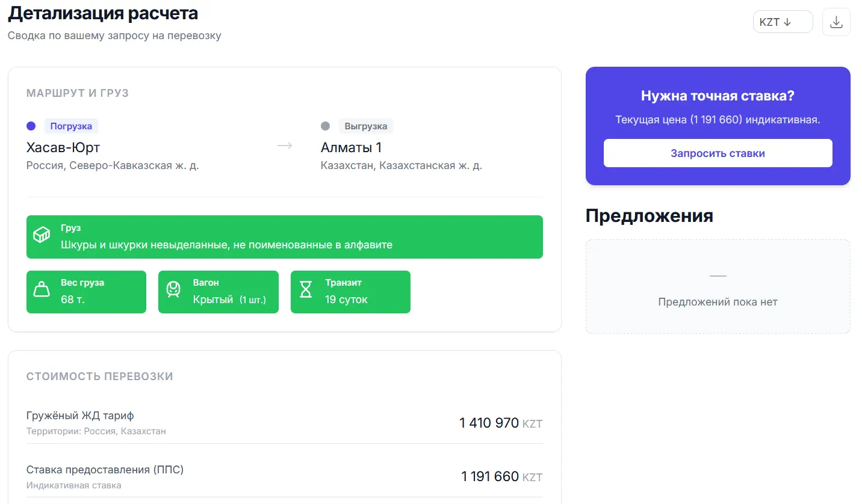Click the Груз description green banner
The width and height of the screenshot is (862, 504).
click(284, 237)
